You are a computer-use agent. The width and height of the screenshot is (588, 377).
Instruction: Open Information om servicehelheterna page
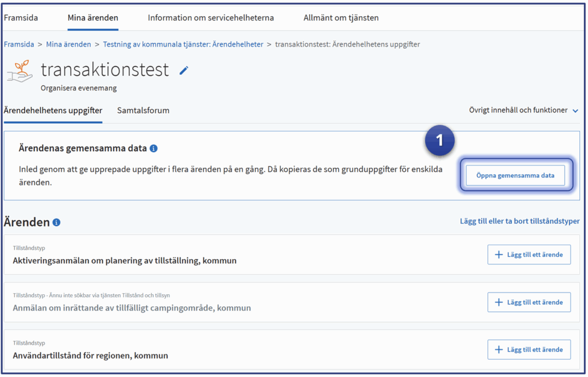[x=211, y=18]
